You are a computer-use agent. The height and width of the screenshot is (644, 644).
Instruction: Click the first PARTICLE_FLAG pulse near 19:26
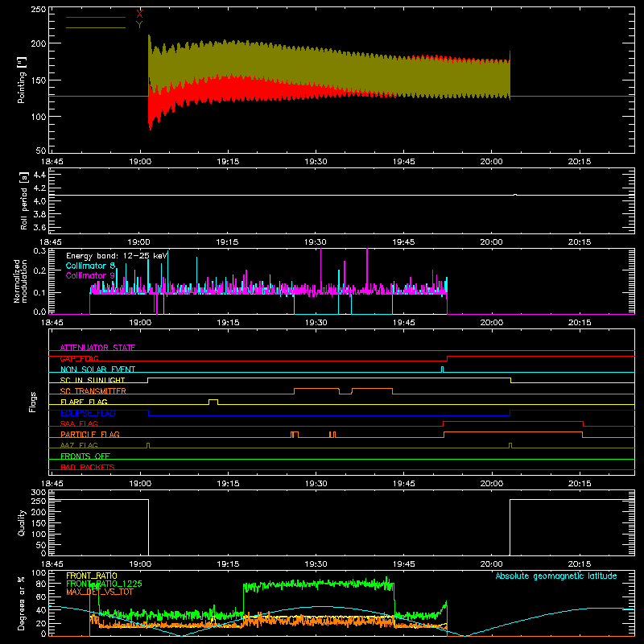(x=295, y=435)
